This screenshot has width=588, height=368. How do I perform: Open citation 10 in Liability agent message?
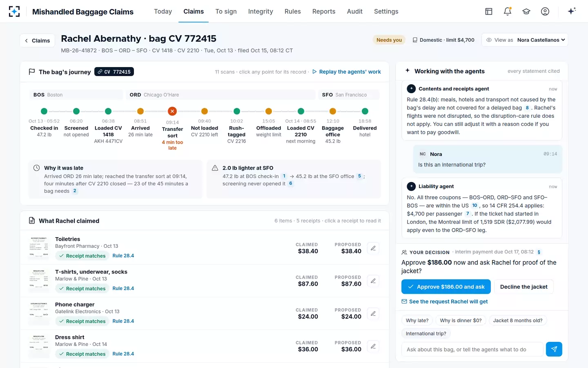click(x=474, y=206)
